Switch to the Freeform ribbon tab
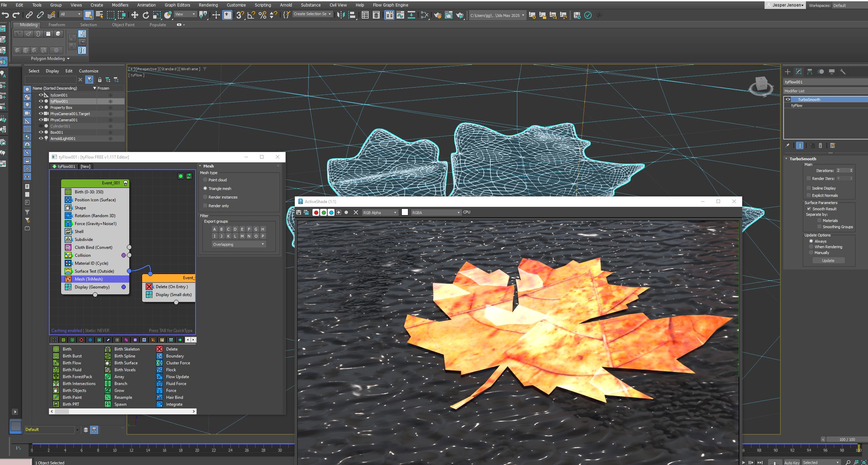This screenshot has height=465, width=868. (57, 25)
